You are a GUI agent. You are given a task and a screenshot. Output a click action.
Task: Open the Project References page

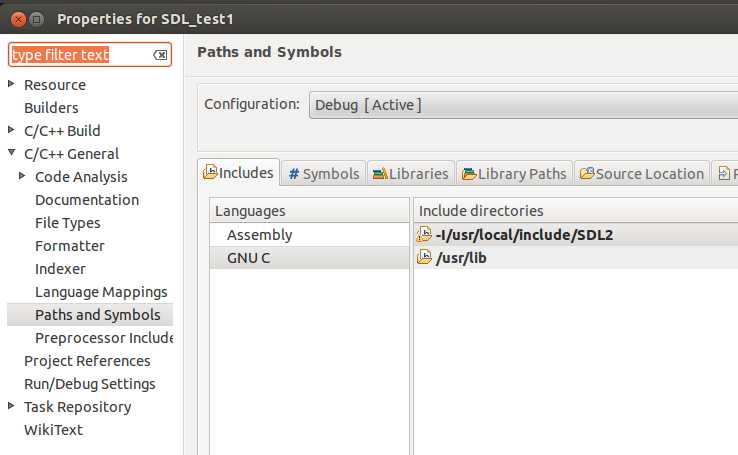coord(87,361)
